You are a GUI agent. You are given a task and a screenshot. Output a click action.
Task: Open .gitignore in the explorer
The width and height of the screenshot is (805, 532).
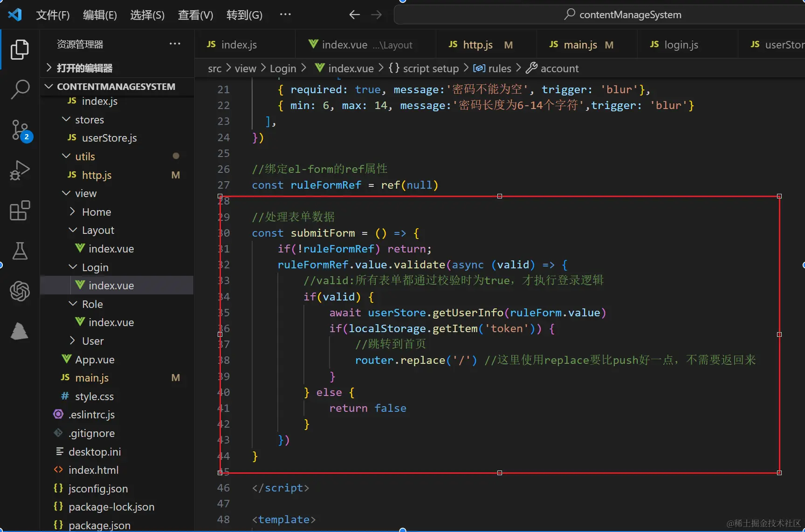click(117, 433)
